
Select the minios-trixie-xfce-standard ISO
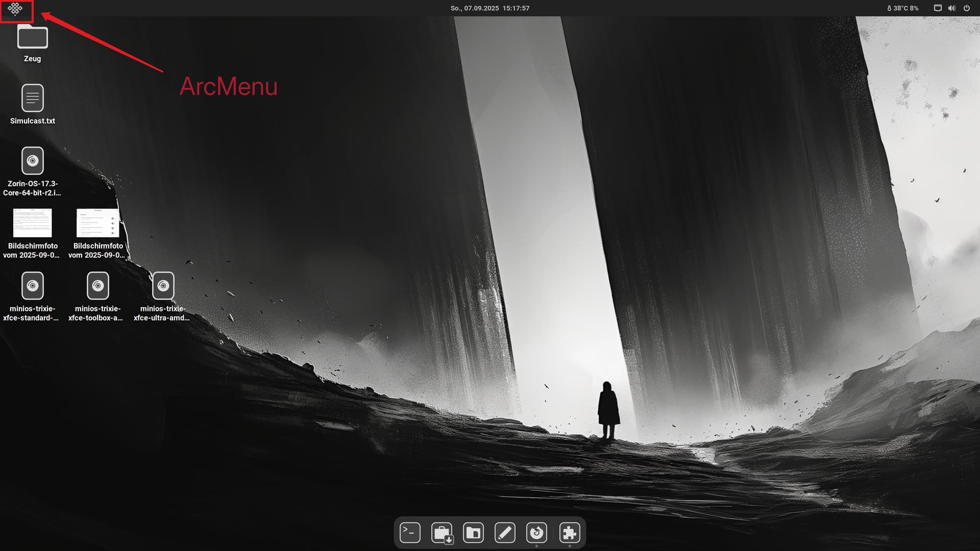(x=32, y=286)
